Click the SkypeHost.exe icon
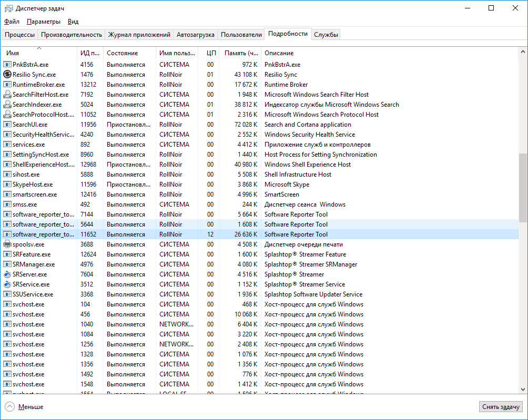 pos(7,185)
